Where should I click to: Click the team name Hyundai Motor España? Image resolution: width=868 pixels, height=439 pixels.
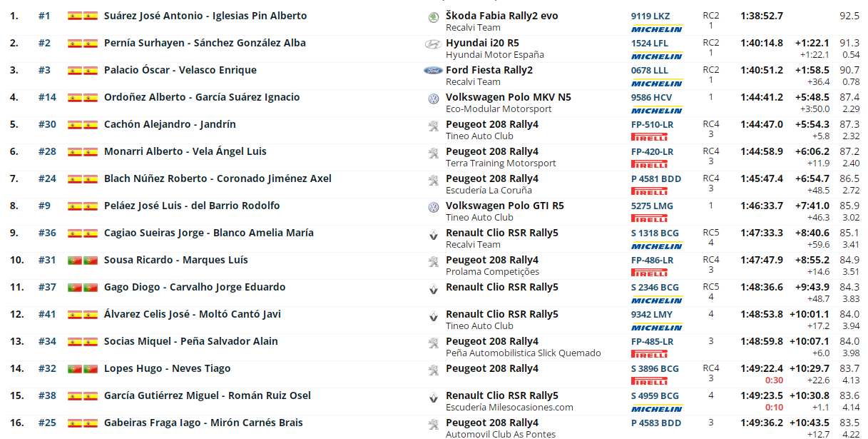pyautogui.click(x=495, y=55)
